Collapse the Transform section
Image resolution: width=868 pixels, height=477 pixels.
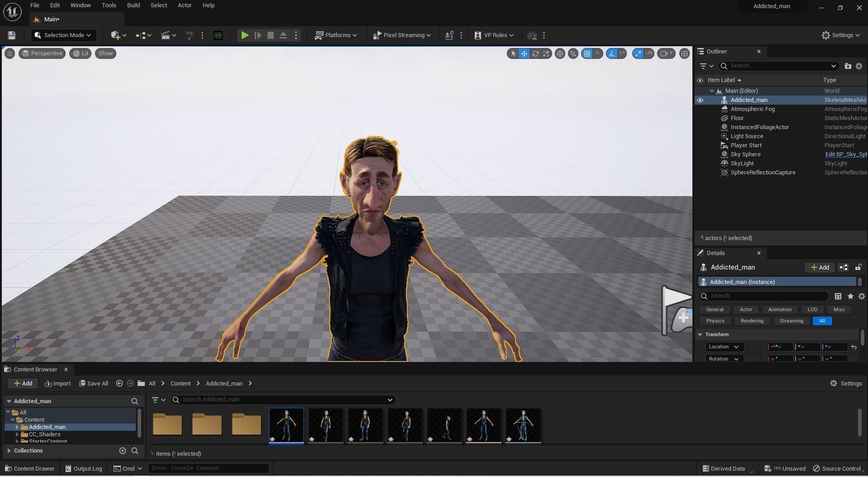700,335
